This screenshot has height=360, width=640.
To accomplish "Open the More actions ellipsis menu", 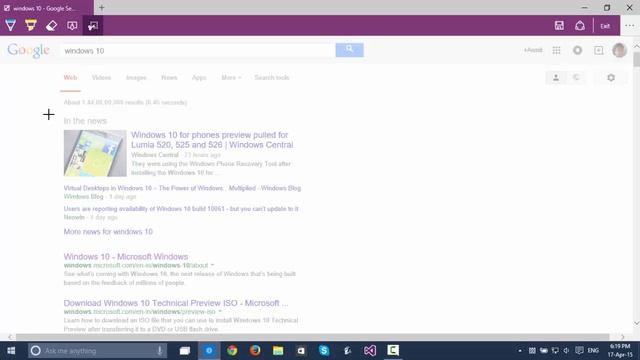I will tap(630, 26).
